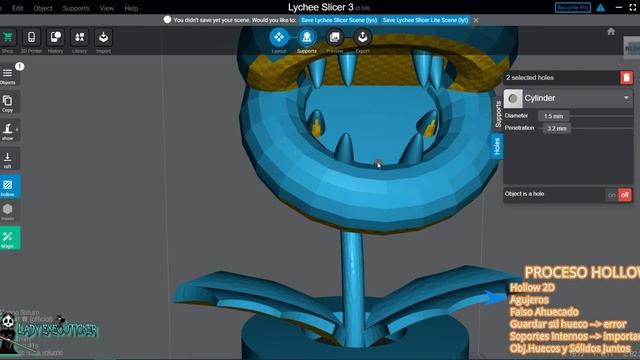Viewport: 640px width, 360px height.
Task: Open the Cylinder hole shape dropdown
Action: click(568, 98)
